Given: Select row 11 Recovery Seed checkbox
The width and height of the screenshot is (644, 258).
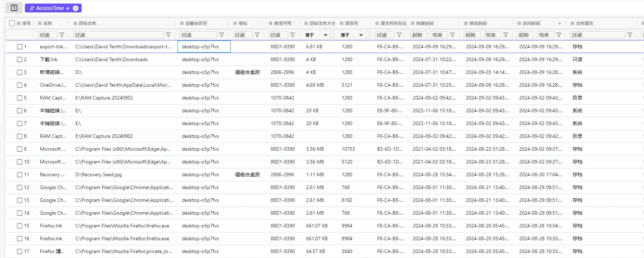Looking at the screenshot, I should click(x=20, y=174).
